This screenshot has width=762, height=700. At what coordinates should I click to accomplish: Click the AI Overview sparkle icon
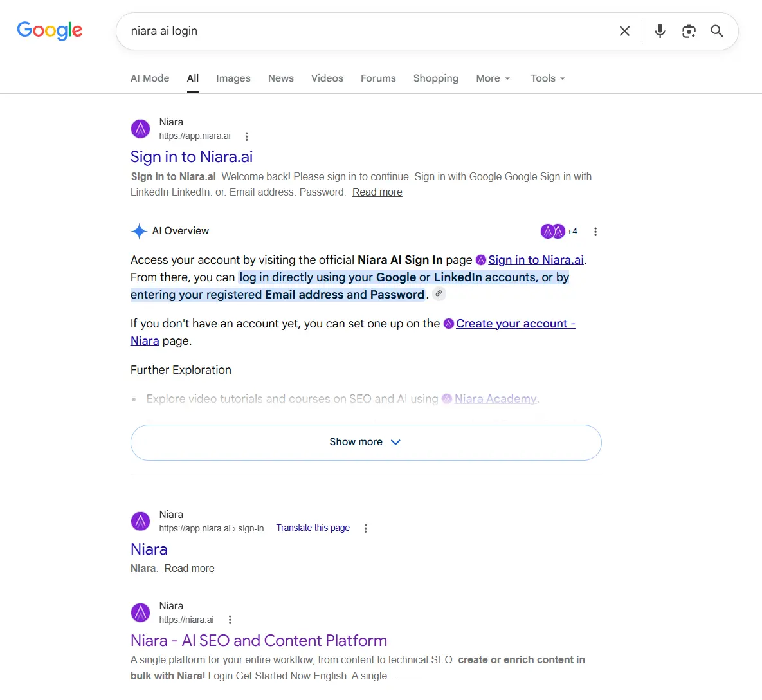click(x=139, y=231)
